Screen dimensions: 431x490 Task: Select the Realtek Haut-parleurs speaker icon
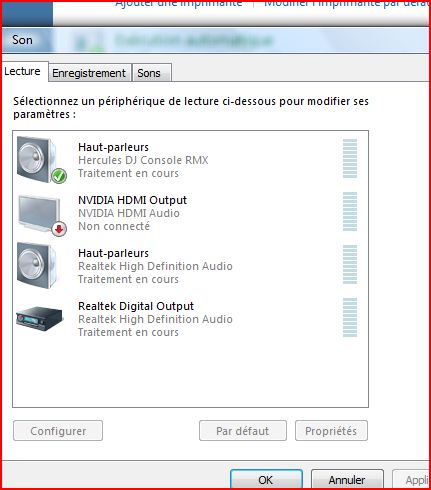pos(37,265)
